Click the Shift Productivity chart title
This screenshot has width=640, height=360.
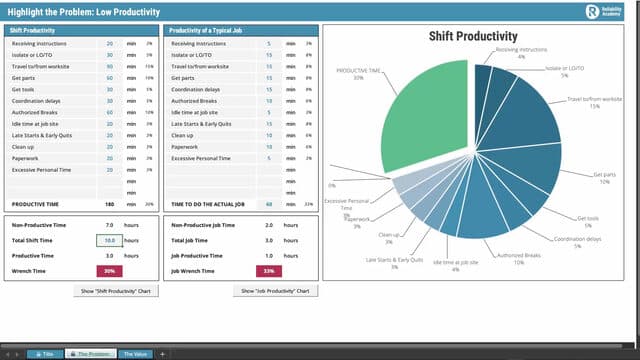click(x=473, y=36)
